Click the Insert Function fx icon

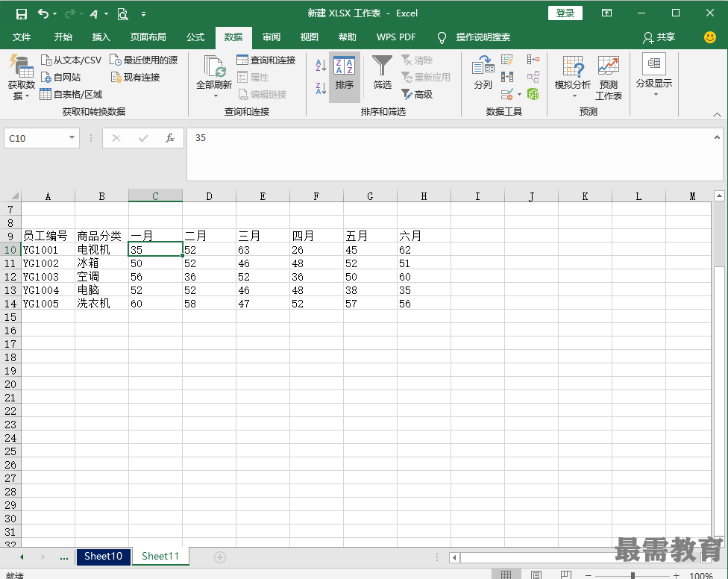(170, 138)
